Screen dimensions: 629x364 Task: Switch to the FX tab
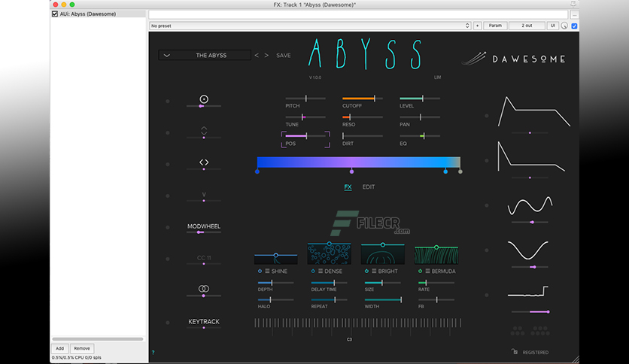(x=348, y=187)
